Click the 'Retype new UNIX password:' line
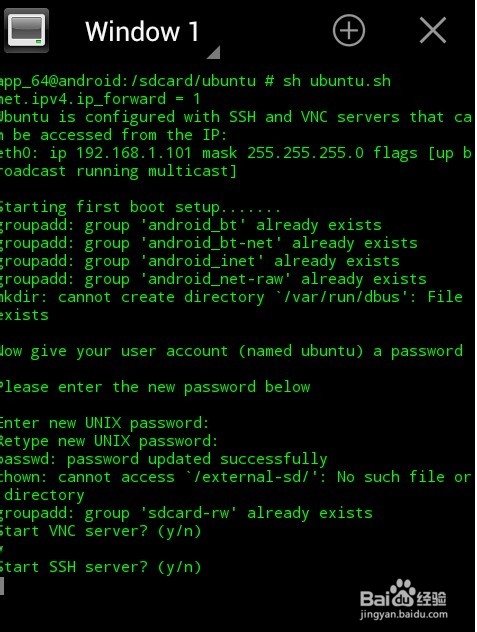This screenshot has height=632, width=477. (x=109, y=441)
